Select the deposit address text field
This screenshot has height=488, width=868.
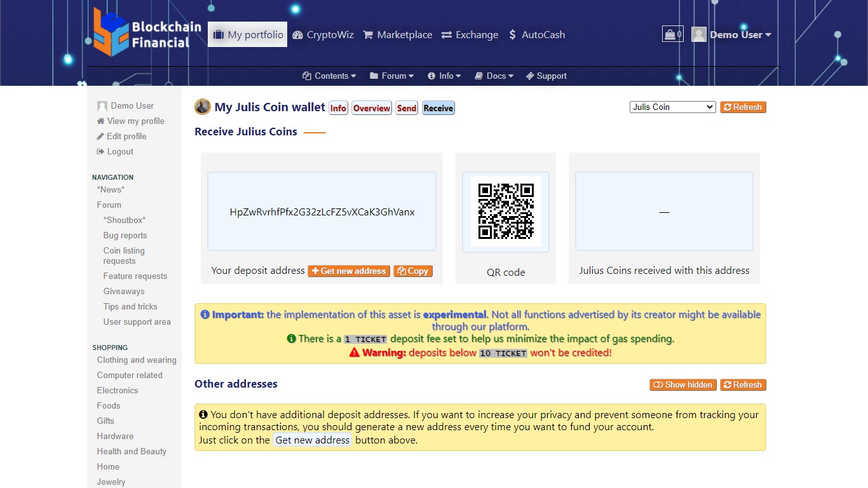tap(322, 212)
